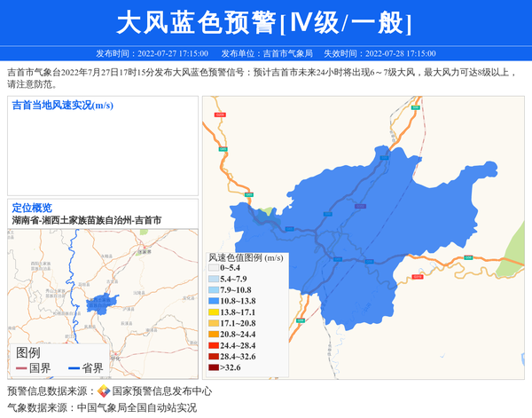The height and width of the screenshot is (418, 532).
Task: Click the 大风蓝色预警 title banner
Action: (265, 22)
